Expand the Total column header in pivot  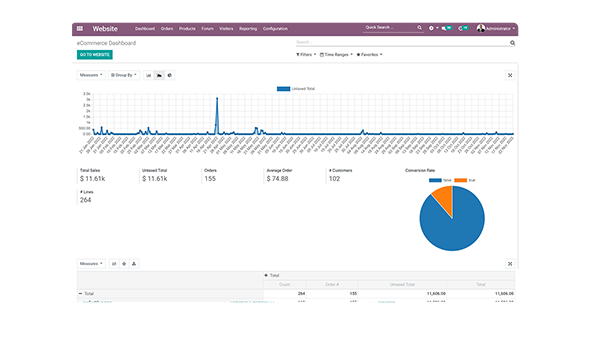point(266,275)
